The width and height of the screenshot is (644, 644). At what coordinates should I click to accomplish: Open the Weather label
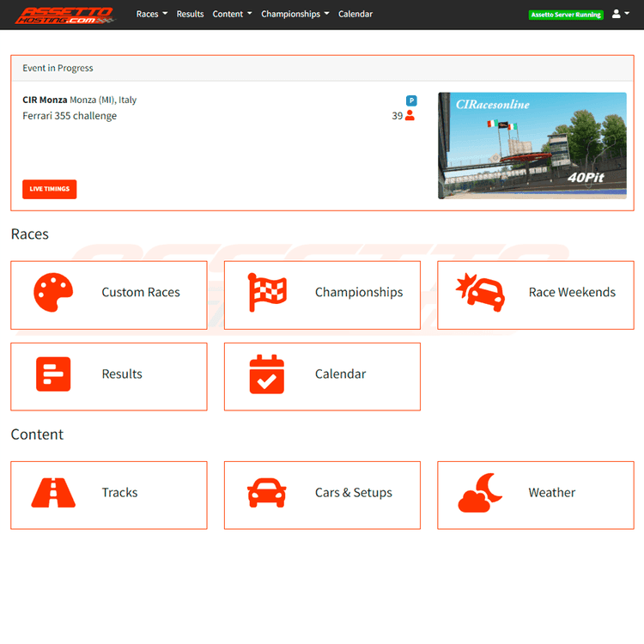pos(551,493)
